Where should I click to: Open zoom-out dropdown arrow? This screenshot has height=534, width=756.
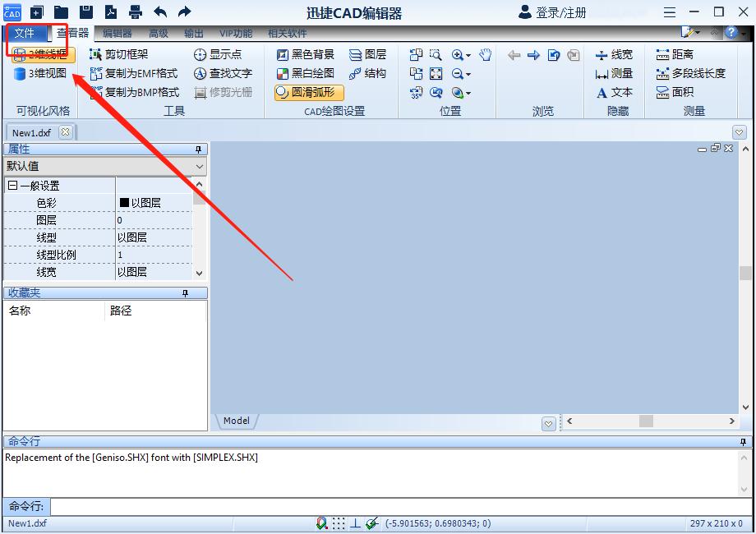(468, 74)
